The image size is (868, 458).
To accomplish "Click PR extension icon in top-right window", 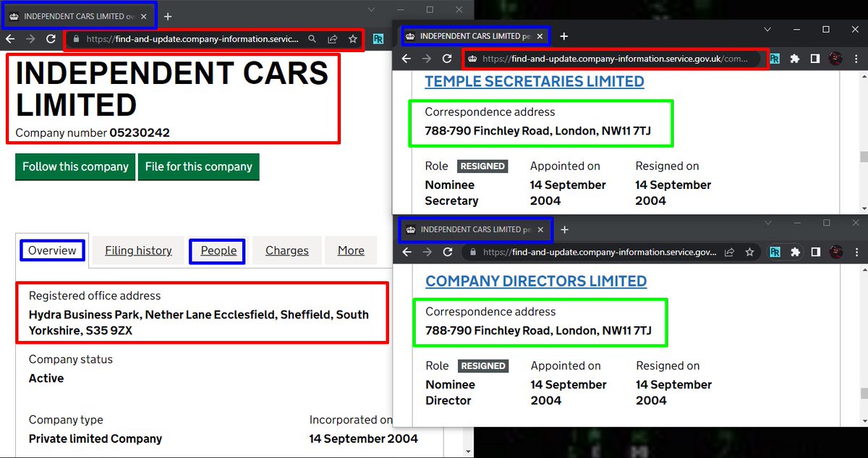I will (x=775, y=59).
